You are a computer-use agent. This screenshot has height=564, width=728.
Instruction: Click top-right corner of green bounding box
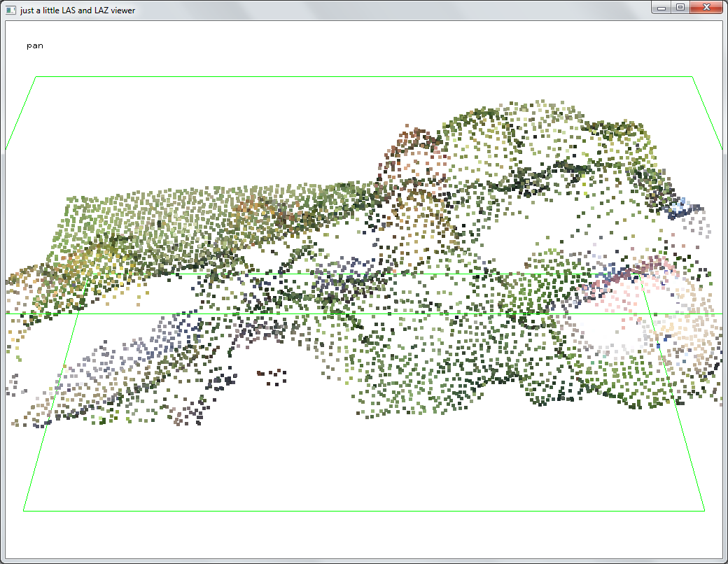click(692, 77)
